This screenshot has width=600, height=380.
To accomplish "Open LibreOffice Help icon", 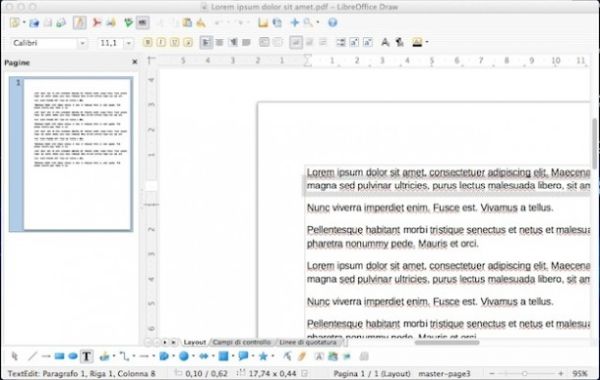I will [333, 23].
